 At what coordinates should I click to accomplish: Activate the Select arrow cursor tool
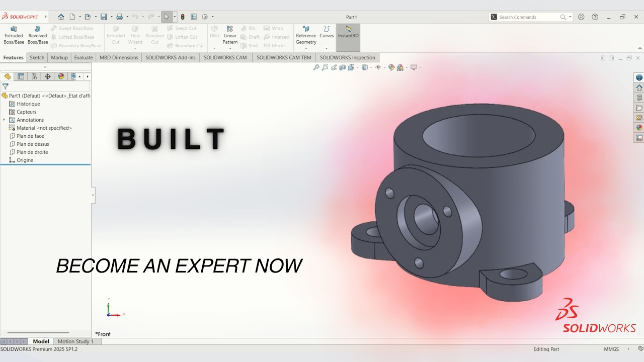[x=167, y=17]
